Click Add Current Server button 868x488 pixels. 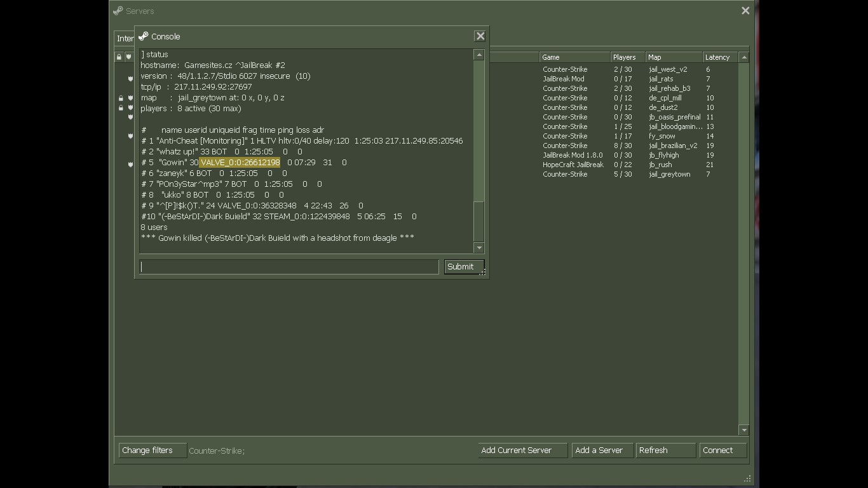(522, 451)
